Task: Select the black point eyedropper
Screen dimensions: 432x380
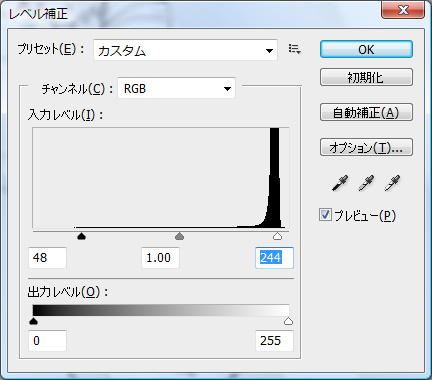Action: click(340, 183)
